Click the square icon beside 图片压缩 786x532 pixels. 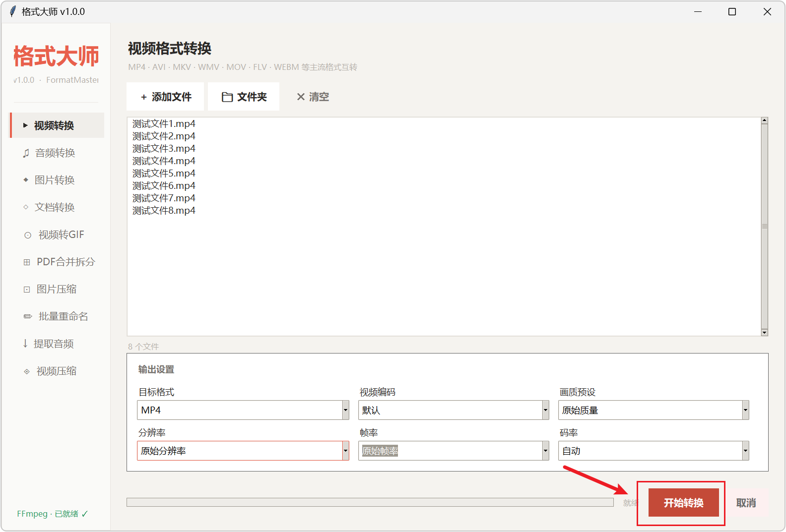[27, 290]
